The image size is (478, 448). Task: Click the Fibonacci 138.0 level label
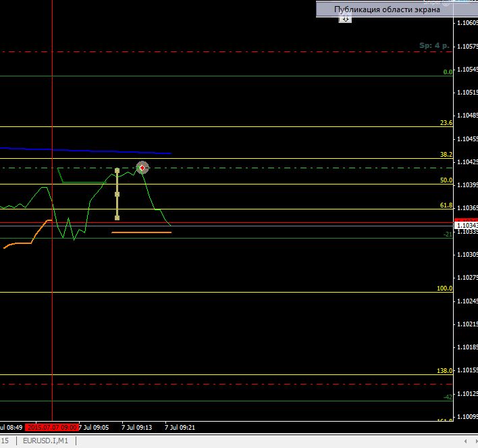[x=444, y=371]
